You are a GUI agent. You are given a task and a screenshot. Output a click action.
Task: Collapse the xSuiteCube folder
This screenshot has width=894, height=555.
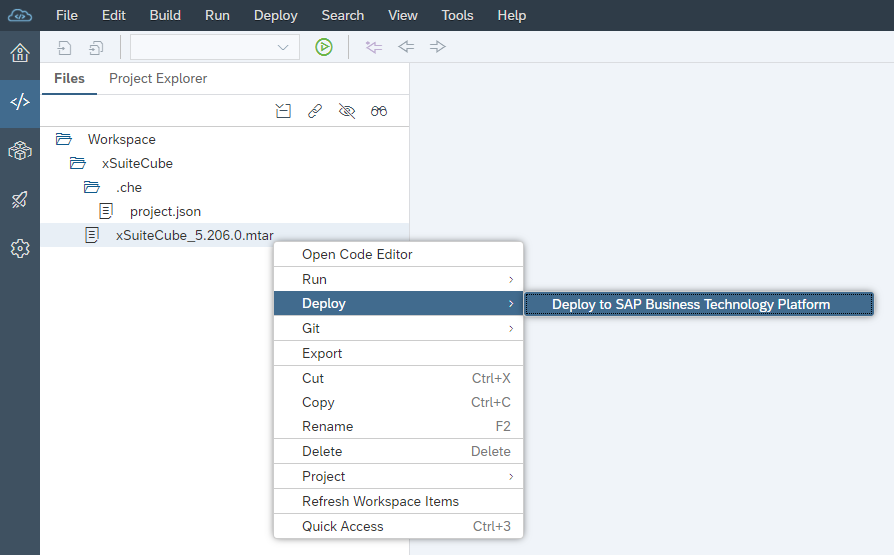[78, 163]
